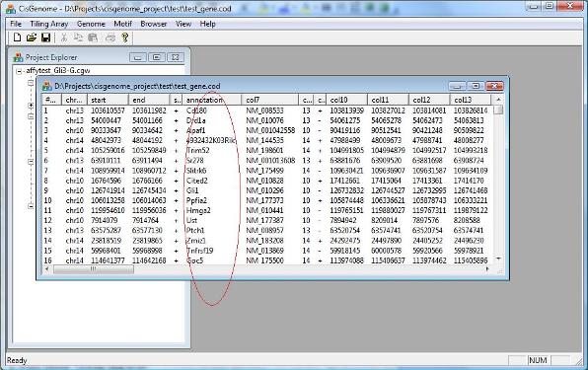
Task: Click col11 value 8209014
Action: (x=386, y=220)
